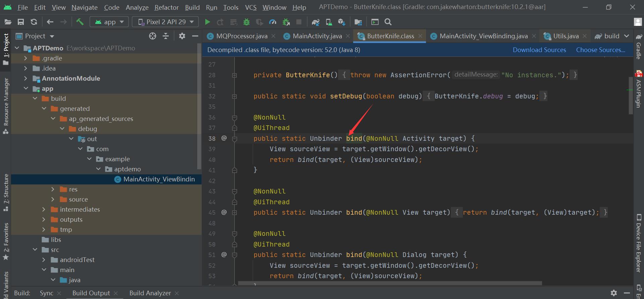Hide the Project panel with minus icon

[x=195, y=36]
